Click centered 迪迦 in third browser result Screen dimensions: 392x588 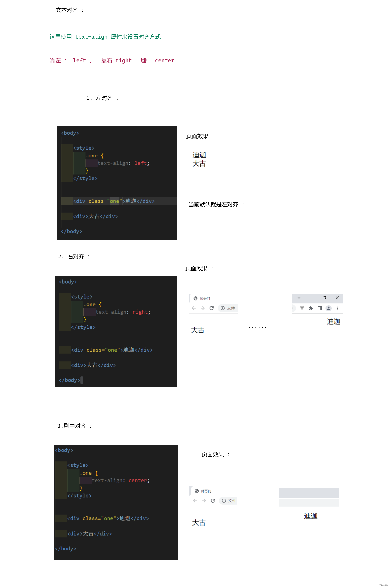point(311,516)
